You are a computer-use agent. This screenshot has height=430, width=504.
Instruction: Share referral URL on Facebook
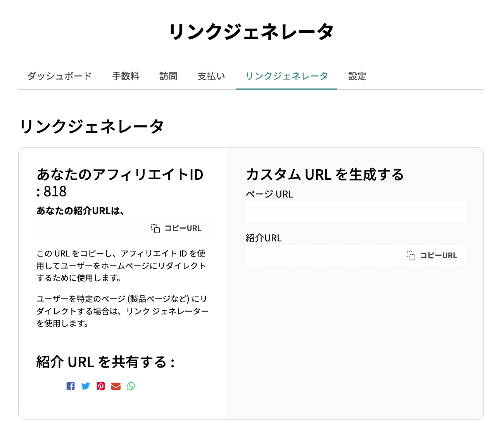click(71, 386)
